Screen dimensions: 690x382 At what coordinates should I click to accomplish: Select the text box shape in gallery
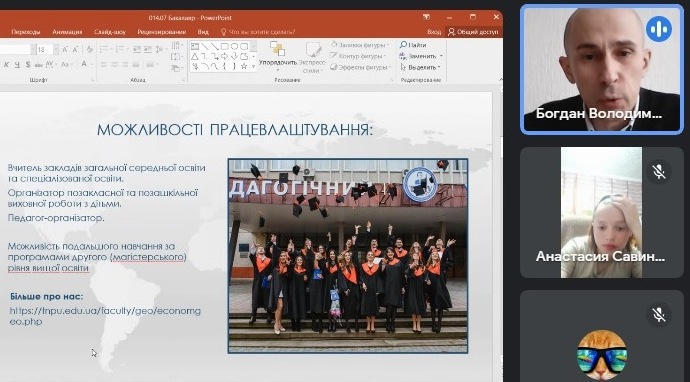click(195, 46)
